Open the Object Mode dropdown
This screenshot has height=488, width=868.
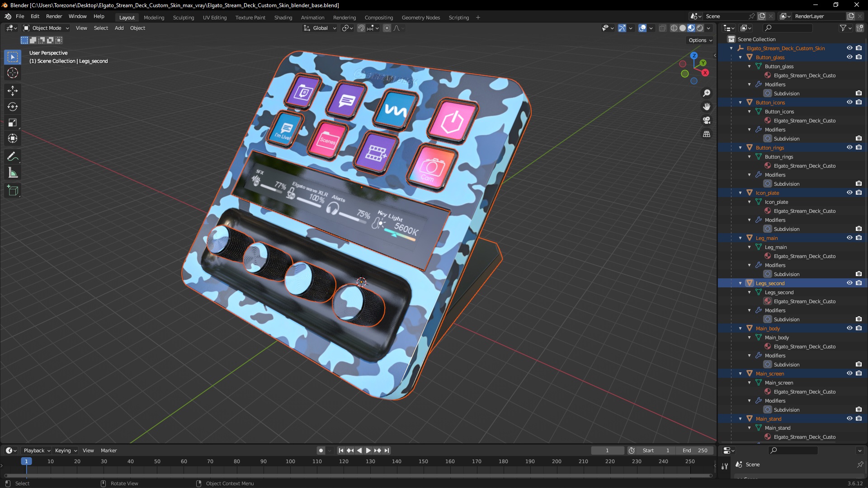[46, 28]
